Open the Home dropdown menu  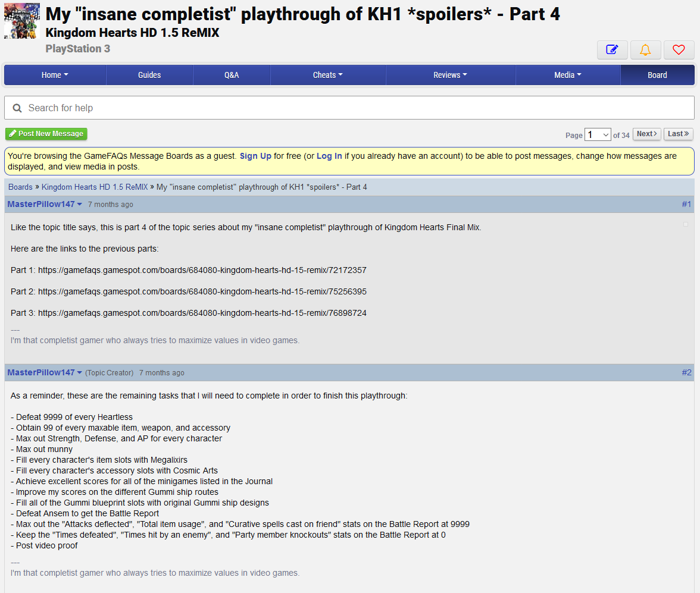(x=55, y=75)
